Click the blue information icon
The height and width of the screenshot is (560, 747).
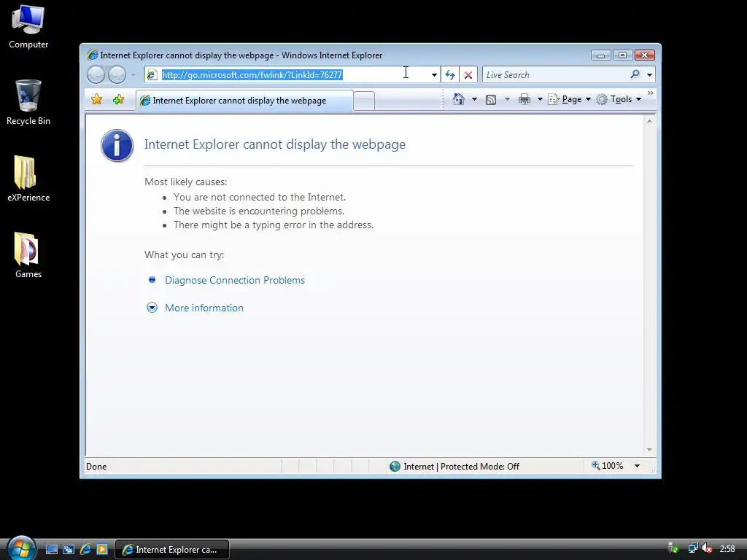[117, 145]
